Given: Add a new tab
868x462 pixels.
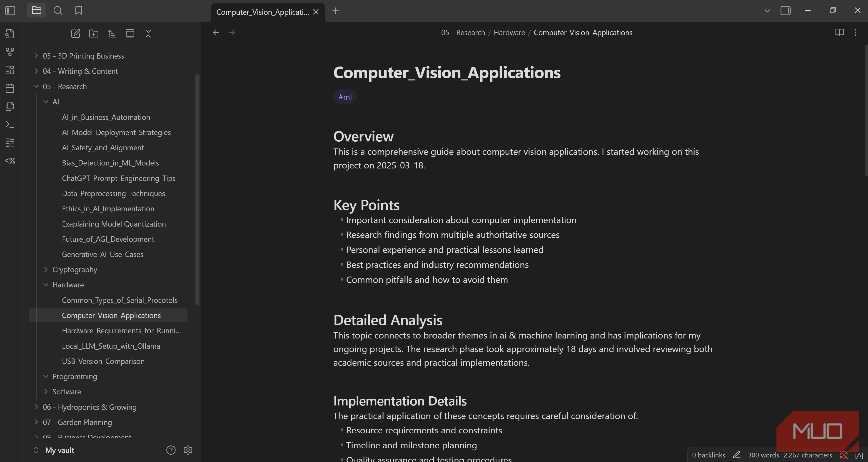Looking at the screenshot, I should click(336, 11).
